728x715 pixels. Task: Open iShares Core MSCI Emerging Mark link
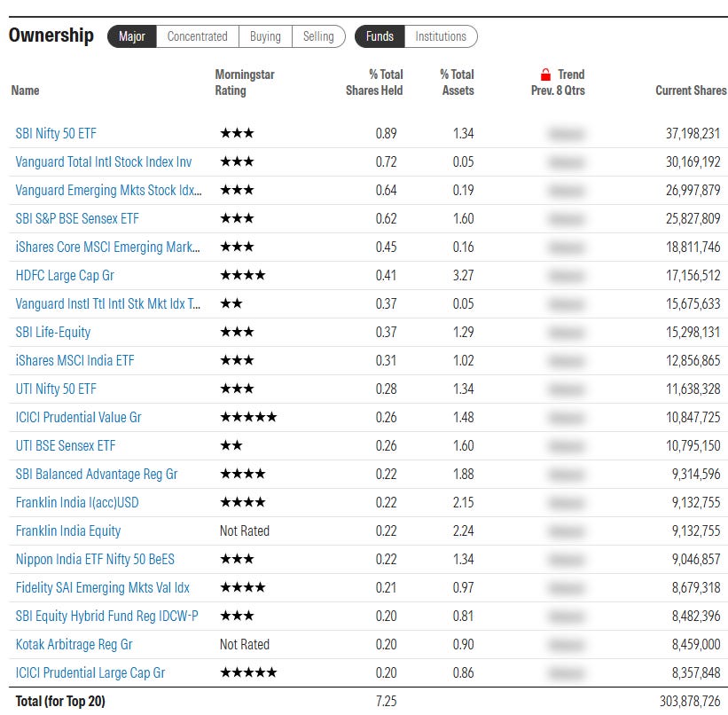point(107,247)
